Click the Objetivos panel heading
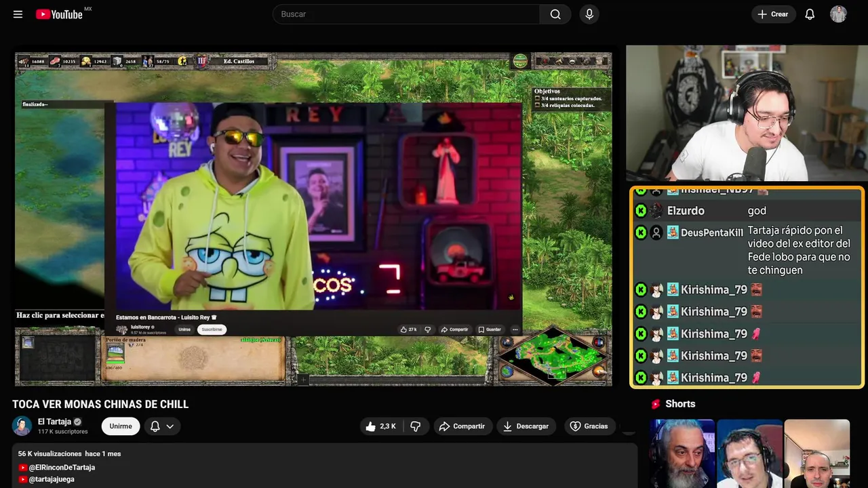The height and width of the screenshot is (488, 868). point(547,91)
